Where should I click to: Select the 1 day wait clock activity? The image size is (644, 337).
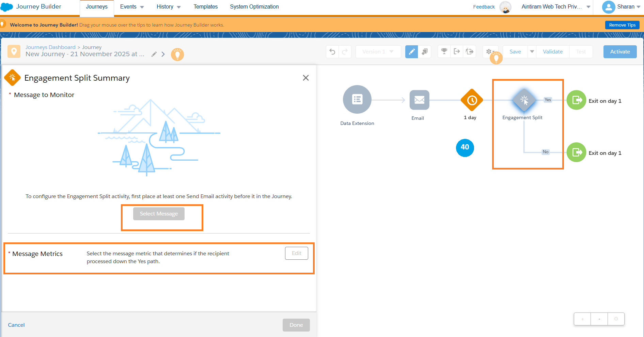[x=472, y=100]
